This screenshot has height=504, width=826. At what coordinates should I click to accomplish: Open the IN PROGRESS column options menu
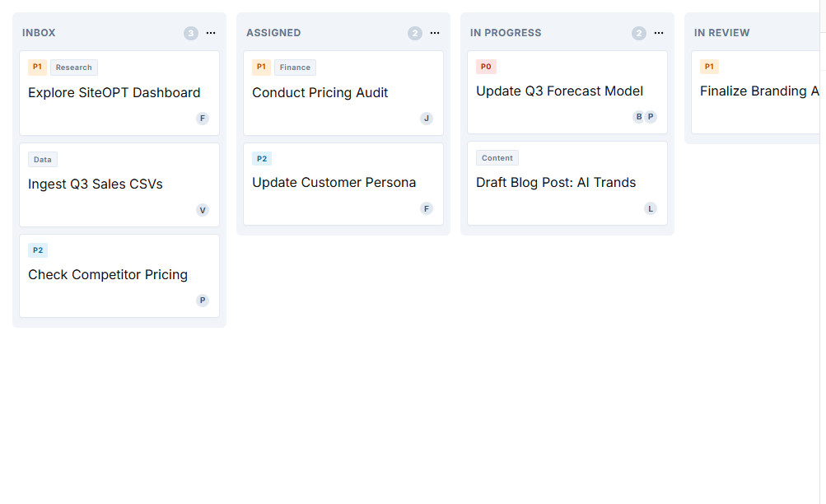coord(659,33)
